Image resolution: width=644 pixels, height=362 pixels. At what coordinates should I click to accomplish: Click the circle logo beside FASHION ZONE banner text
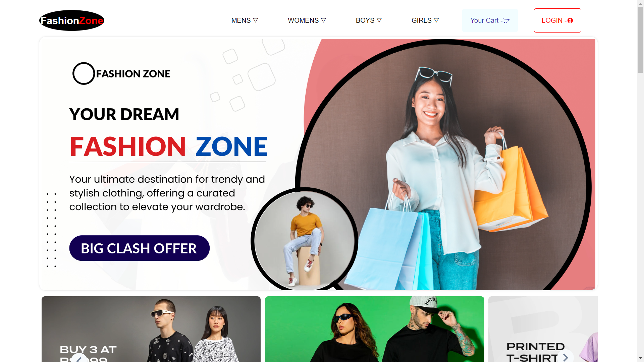point(84,73)
